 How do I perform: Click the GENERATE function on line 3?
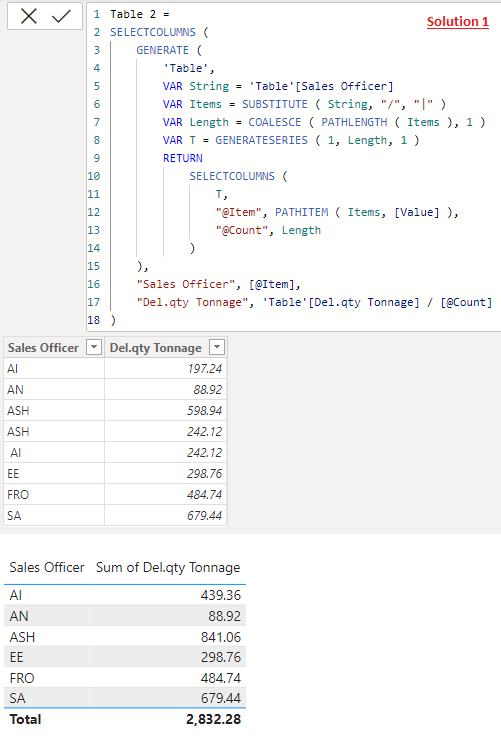pyautogui.click(x=162, y=50)
